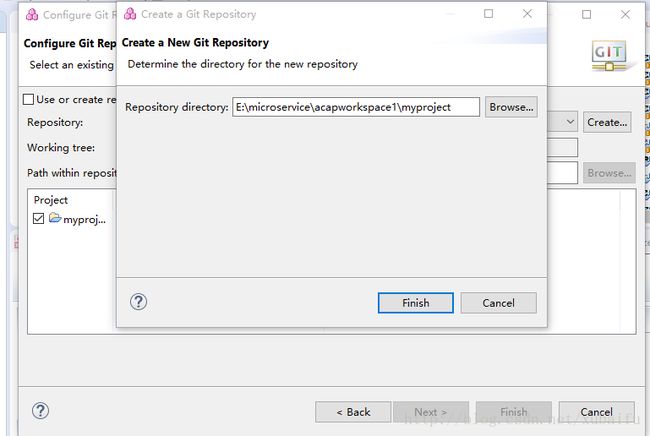Click Finish in Create a Git Repository dialog

415,303
